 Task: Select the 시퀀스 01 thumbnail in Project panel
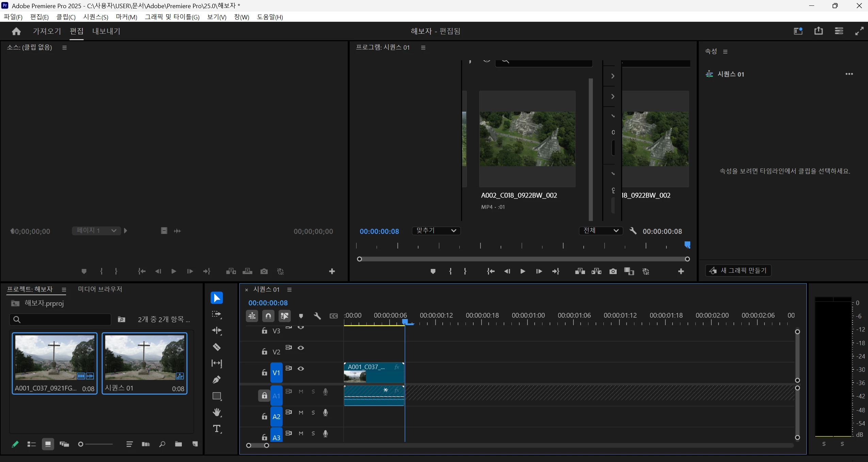(144, 357)
